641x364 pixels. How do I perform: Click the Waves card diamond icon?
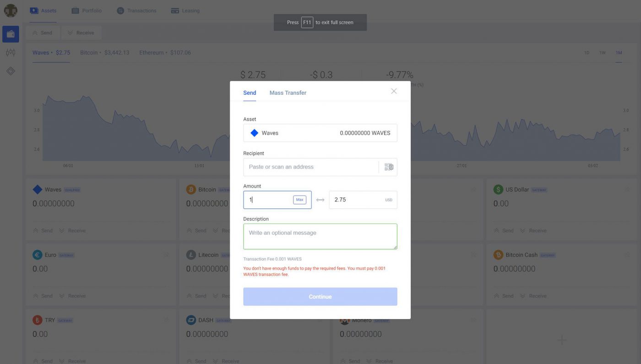pyautogui.click(x=38, y=190)
